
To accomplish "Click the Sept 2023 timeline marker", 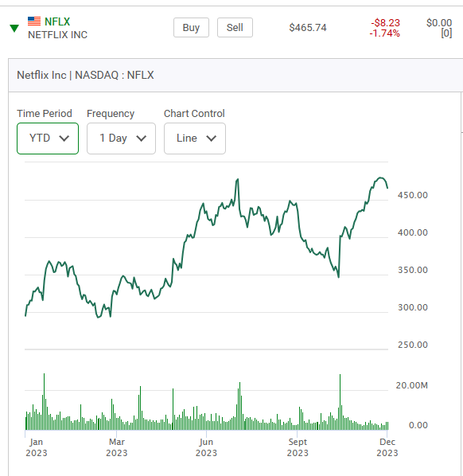I will pyautogui.click(x=298, y=447).
